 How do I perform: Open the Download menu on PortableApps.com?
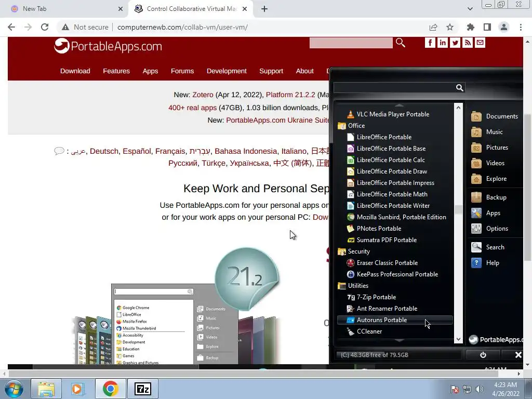[75, 71]
